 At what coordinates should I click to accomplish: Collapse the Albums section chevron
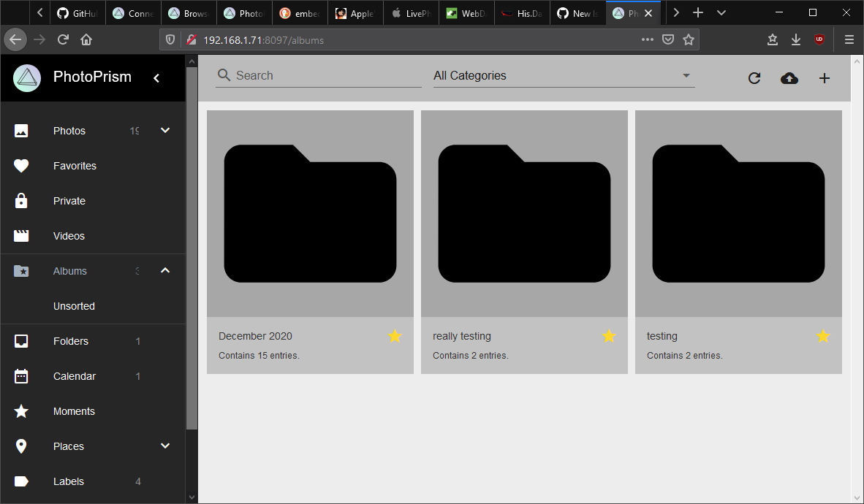tap(165, 270)
